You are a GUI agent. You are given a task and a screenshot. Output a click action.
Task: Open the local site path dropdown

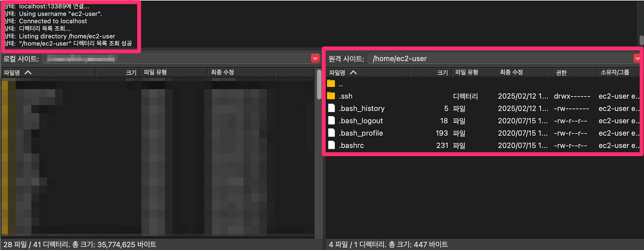[315, 59]
